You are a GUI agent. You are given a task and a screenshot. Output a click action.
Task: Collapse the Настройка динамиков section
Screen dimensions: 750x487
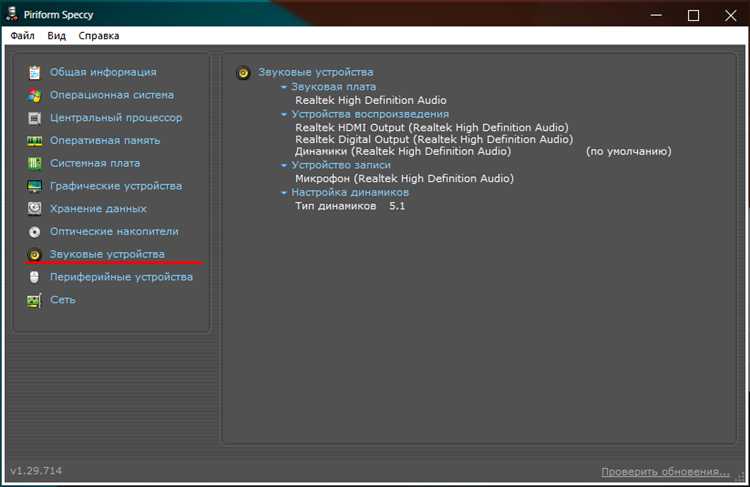click(x=284, y=192)
